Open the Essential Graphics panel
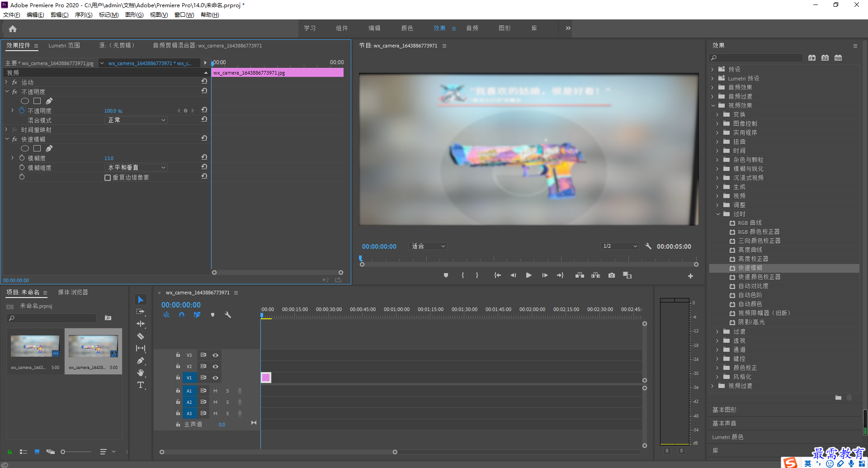This screenshot has width=868, height=468. pos(724,410)
